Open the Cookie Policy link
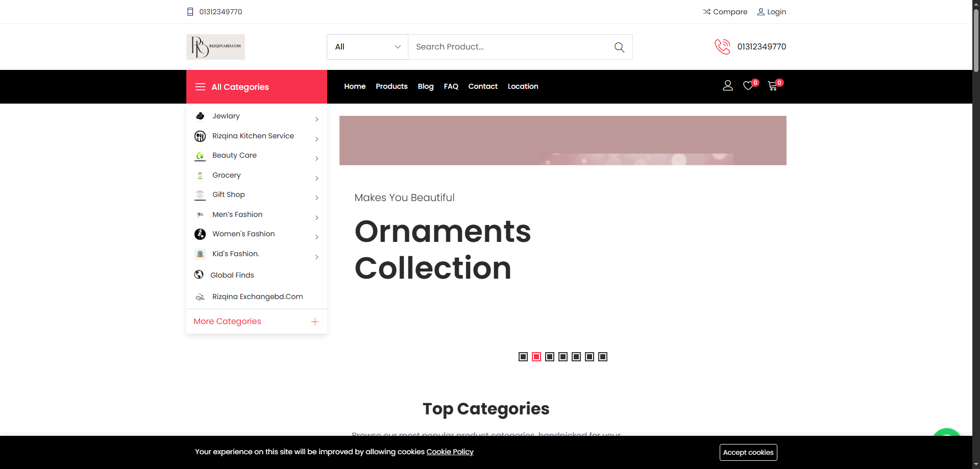This screenshot has height=469, width=980. click(450, 452)
